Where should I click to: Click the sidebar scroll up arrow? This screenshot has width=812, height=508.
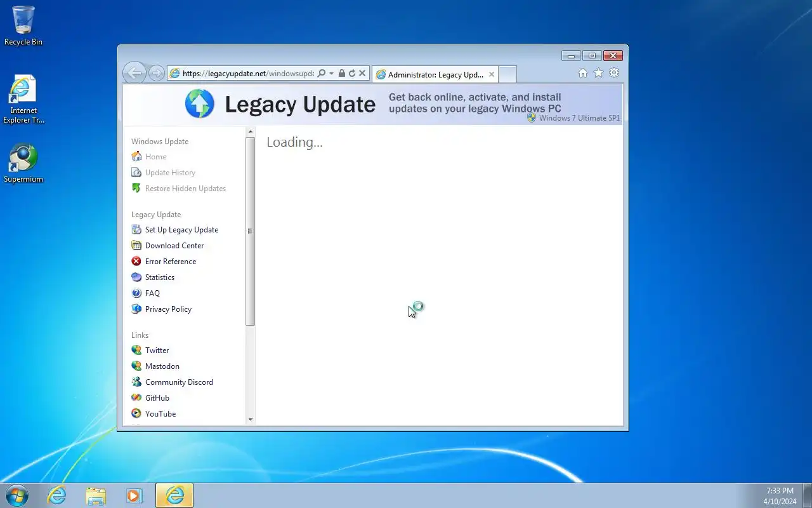[250, 131]
